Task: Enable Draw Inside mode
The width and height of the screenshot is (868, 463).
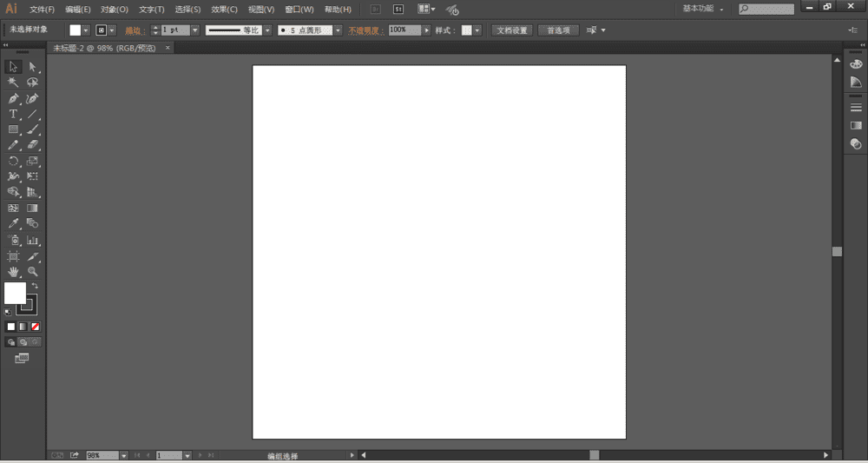Action: [x=36, y=342]
